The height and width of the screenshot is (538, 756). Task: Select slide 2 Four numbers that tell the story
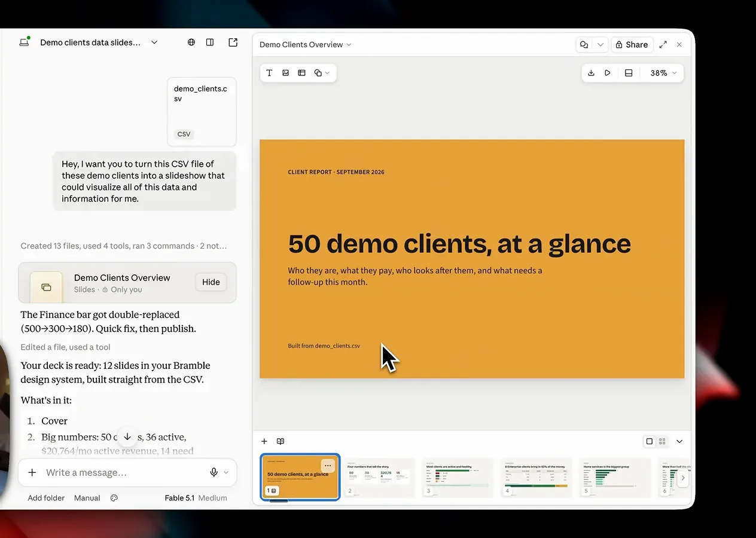tap(379, 478)
